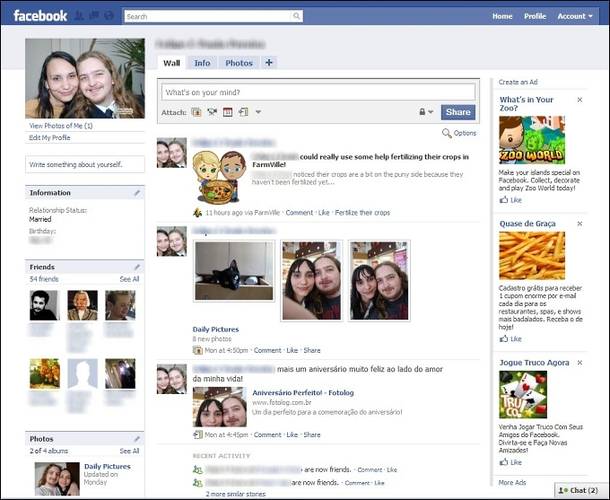610x500 pixels.
Task: Click photo album icon beside Mon at 4:50pm
Action: click(198, 350)
